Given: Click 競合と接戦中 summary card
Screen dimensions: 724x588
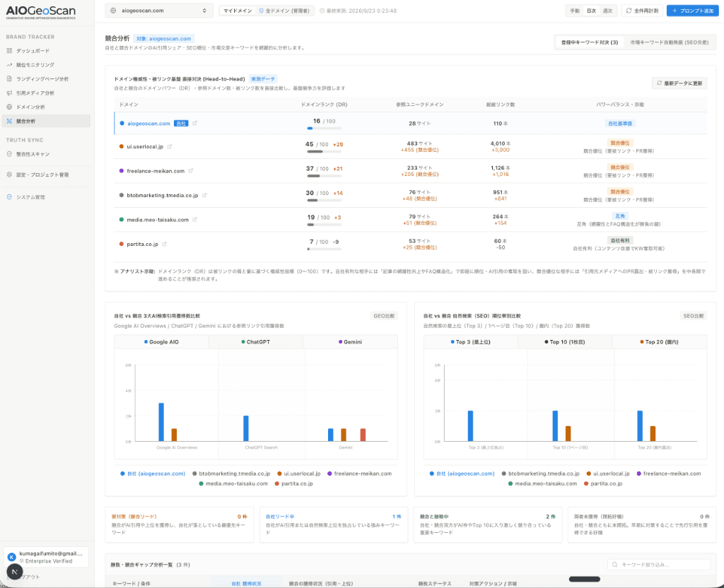Looking at the screenshot, I should tap(488, 524).
